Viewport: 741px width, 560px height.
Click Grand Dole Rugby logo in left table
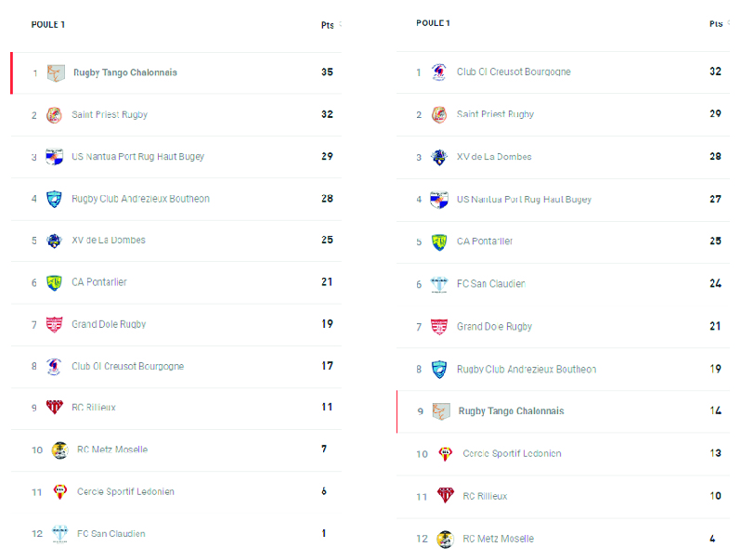point(55,324)
